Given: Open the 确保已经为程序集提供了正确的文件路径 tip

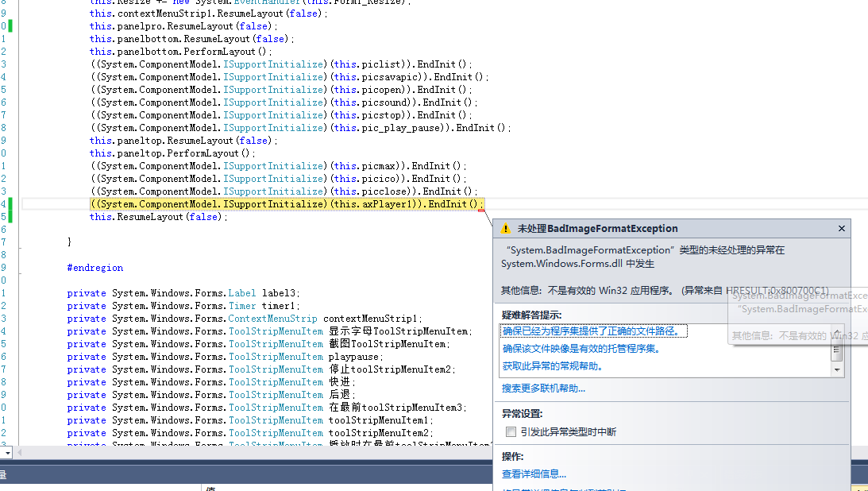Looking at the screenshot, I should (596, 331).
